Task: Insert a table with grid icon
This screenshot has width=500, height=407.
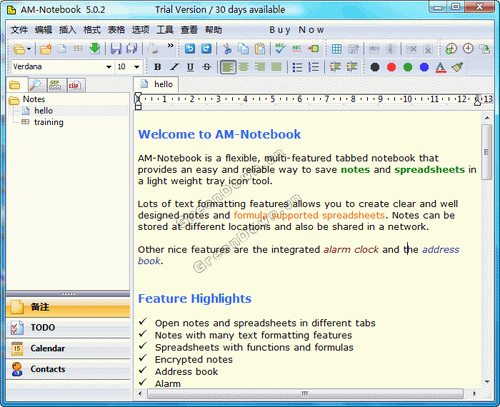Action: (337, 49)
